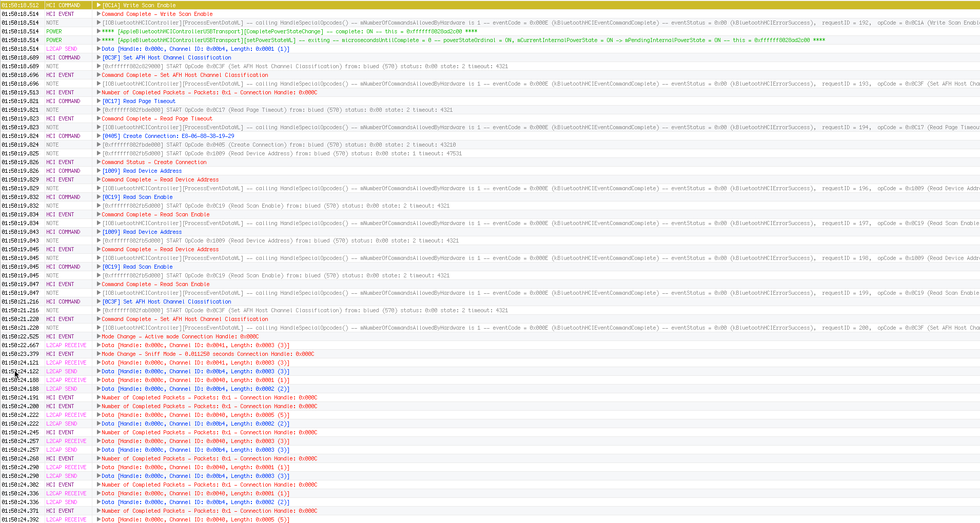Select 'Command Complete – Read Device Address' at 01:50:19.845
The width and height of the screenshot is (980, 523).
click(x=160, y=249)
